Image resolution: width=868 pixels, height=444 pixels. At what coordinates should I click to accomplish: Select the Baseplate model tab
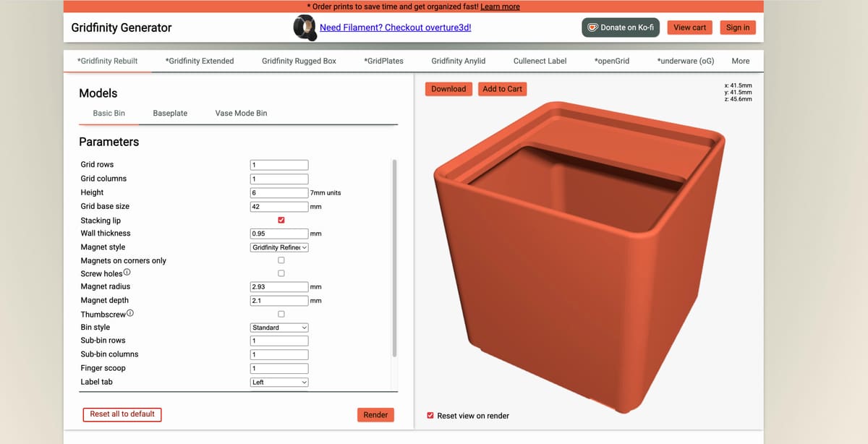pos(170,113)
